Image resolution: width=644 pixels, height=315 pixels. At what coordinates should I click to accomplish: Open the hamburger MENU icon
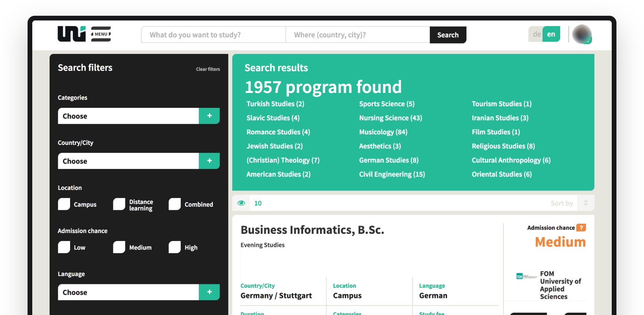coord(101,34)
